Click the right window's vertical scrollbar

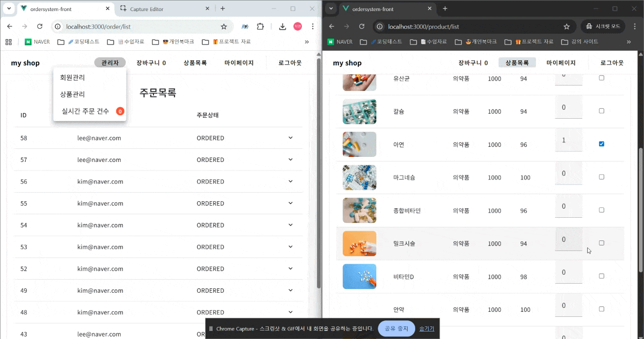[x=640, y=210]
